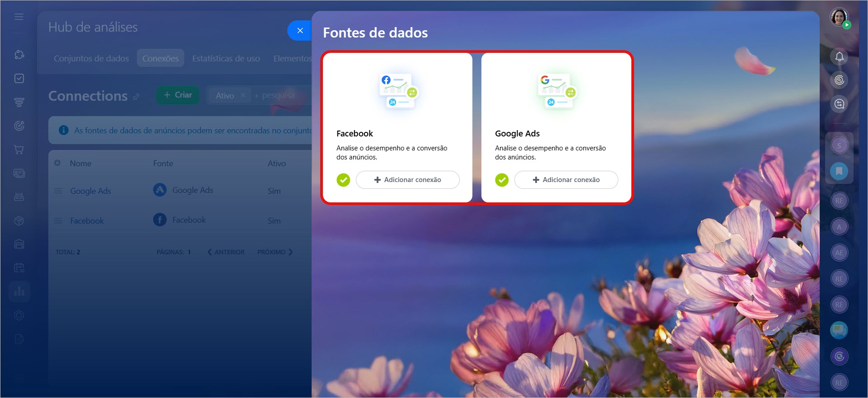Open the bar chart analytics icon in sidebar
The width and height of the screenshot is (868, 398).
click(19, 291)
